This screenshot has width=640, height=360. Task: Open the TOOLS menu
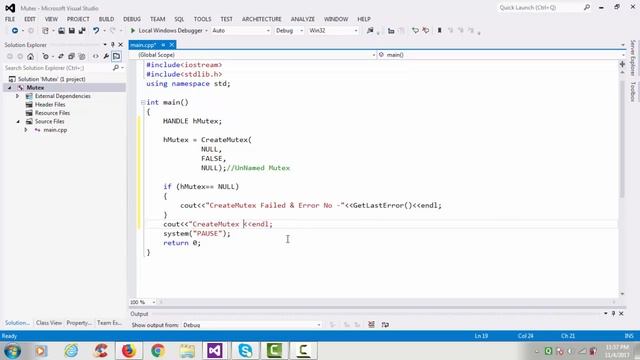(x=202, y=19)
